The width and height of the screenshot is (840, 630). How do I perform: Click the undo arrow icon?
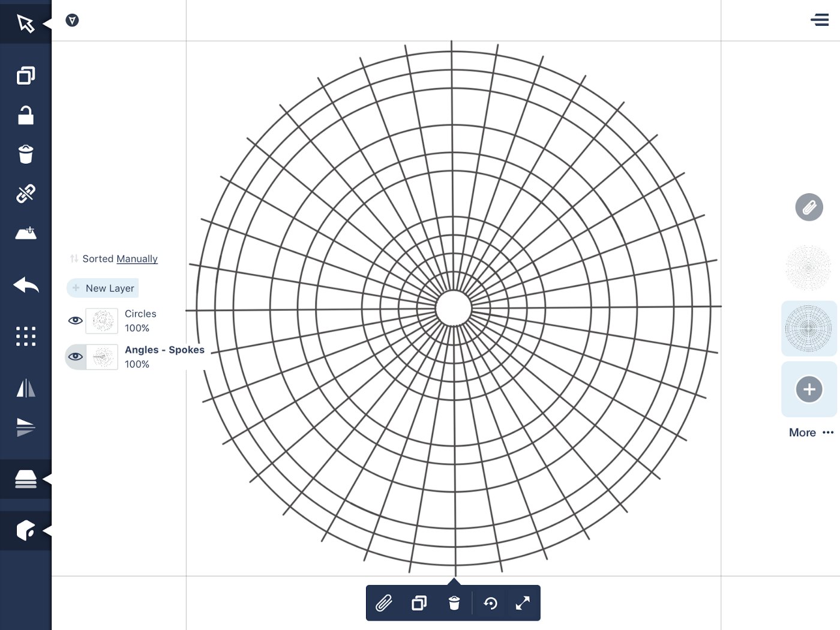[x=26, y=286]
